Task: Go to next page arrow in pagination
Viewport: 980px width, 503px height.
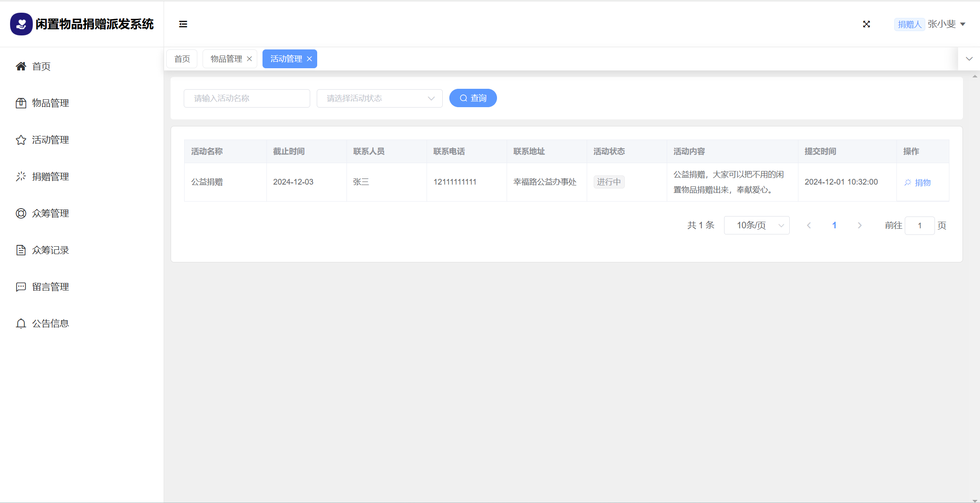Action: click(859, 225)
